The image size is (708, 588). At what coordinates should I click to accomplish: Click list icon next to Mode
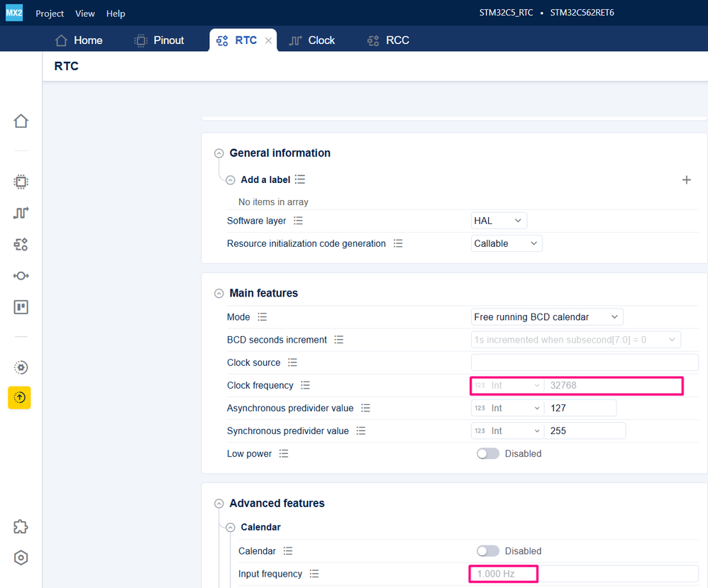point(262,317)
